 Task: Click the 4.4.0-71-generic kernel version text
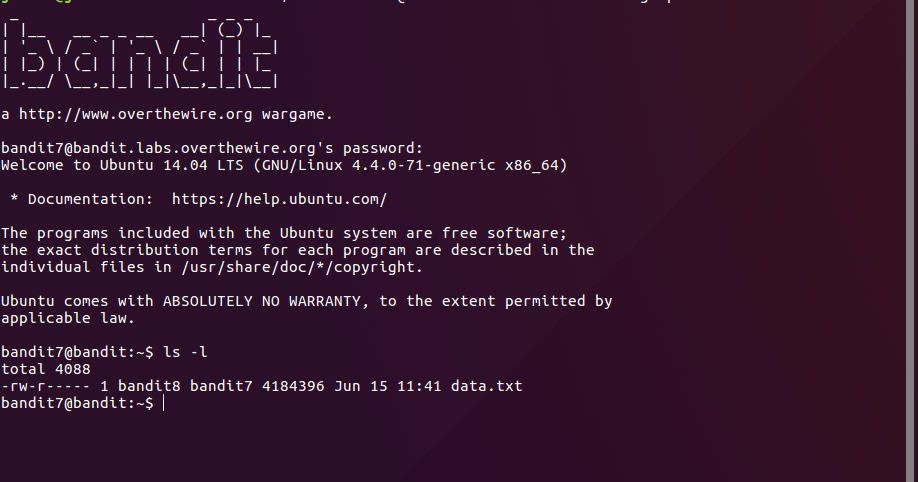click(x=424, y=165)
